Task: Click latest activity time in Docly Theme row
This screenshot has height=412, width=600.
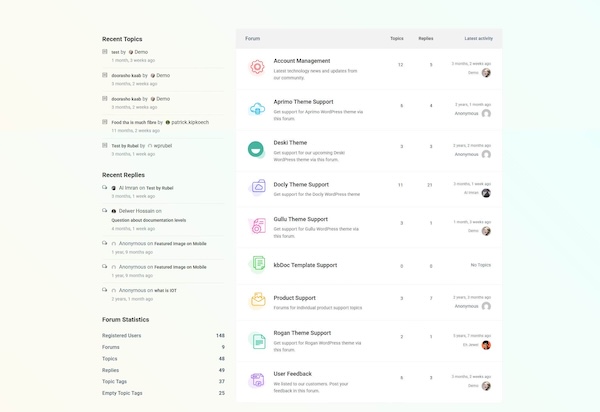Action: (472, 184)
